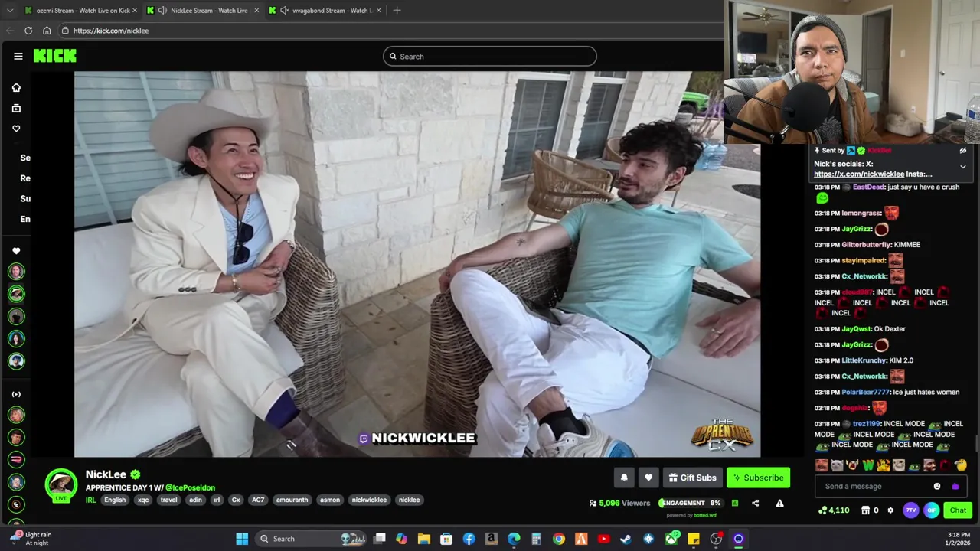Image resolution: width=980 pixels, height=551 pixels.
Task: Open YouTube from the taskbar
Action: coord(603,539)
